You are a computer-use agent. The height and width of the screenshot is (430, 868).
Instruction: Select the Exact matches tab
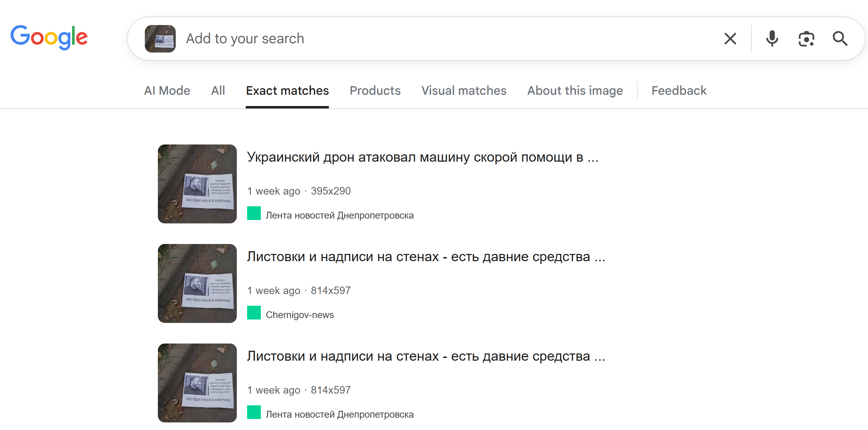click(287, 91)
